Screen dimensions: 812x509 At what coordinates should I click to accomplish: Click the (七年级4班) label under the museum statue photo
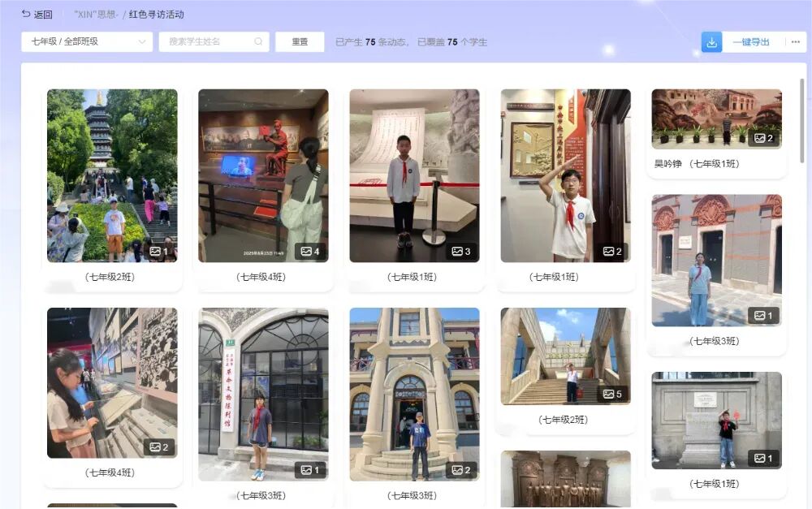261,277
